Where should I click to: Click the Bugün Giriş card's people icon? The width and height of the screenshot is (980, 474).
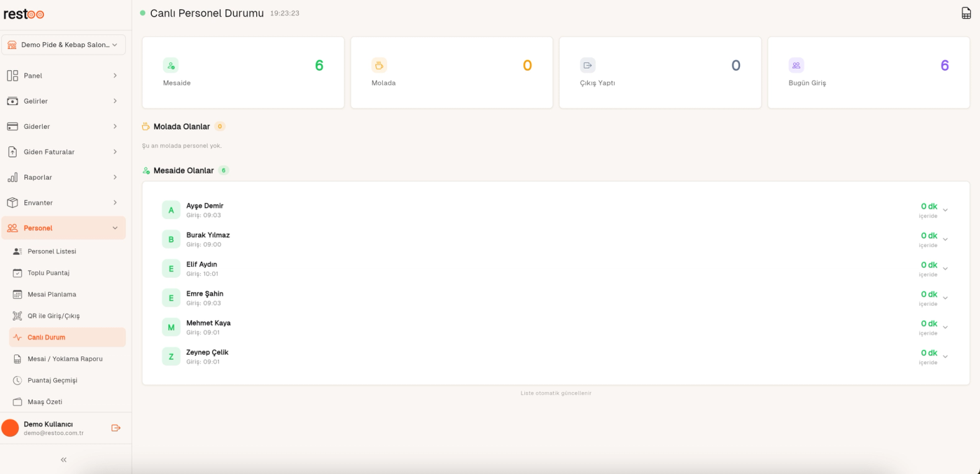pyautogui.click(x=797, y=65)
